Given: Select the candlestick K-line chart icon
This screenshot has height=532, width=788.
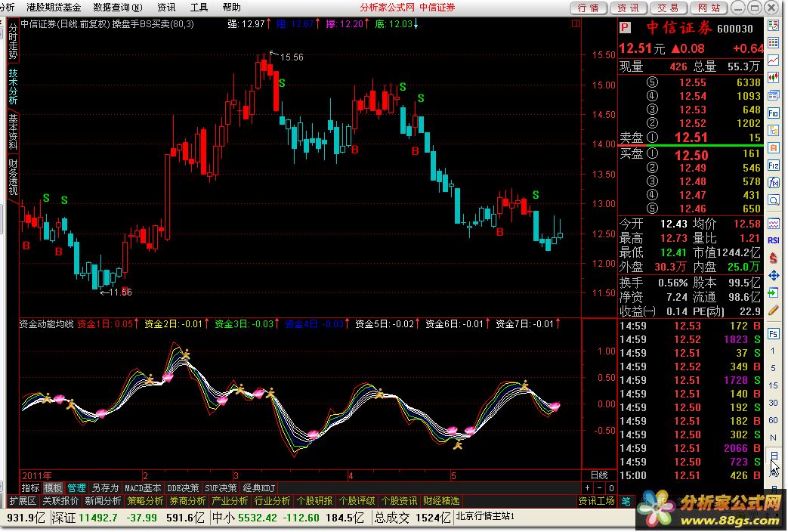Looking at the screenshot, I should click(x=773, y=78).
